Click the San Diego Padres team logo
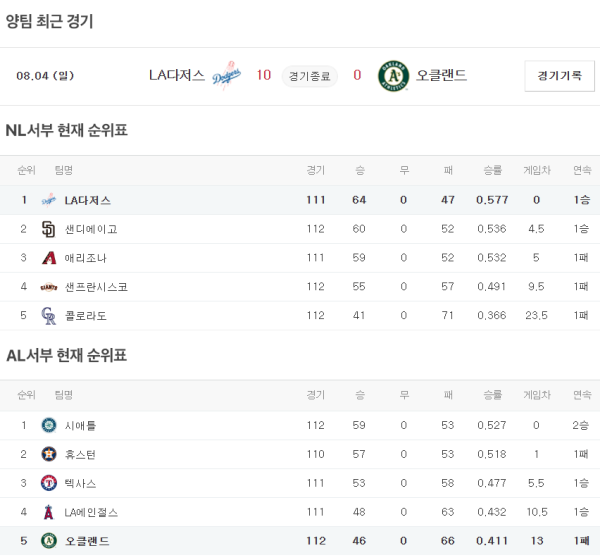Viewport: 600px width, 560px height. (x=48, y=229)
